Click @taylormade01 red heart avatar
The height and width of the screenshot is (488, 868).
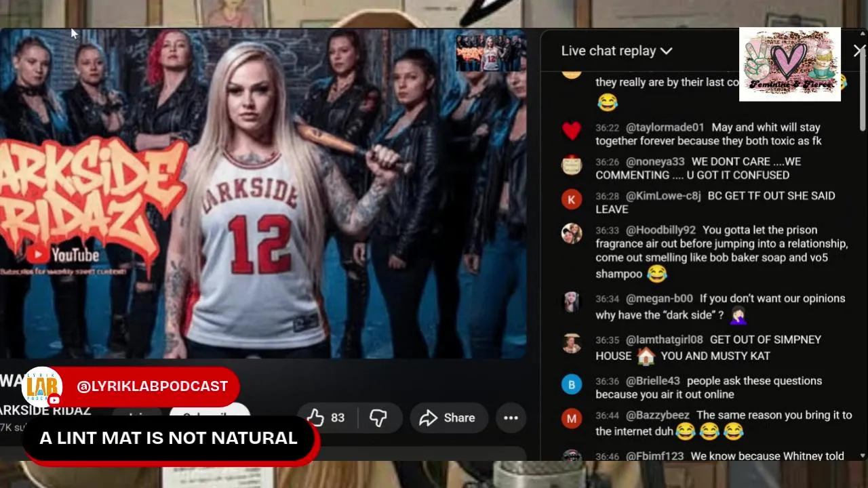(572, 130)
